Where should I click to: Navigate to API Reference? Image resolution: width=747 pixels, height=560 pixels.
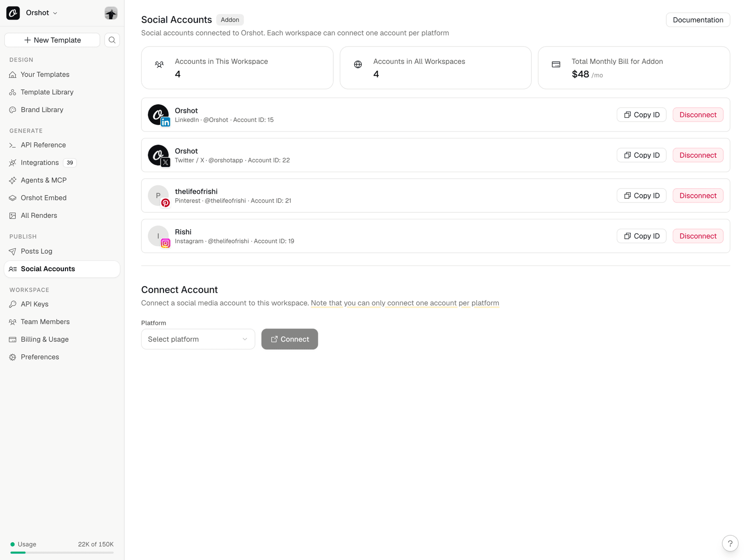pos(62,145)
